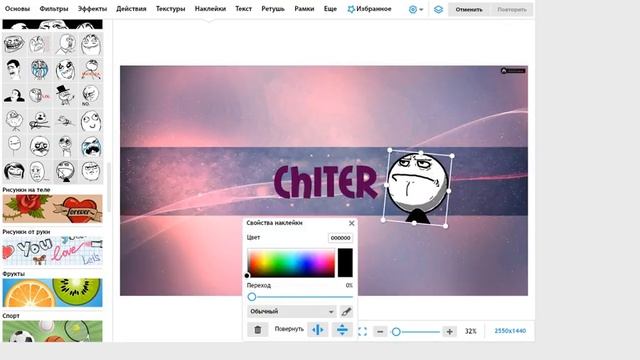This screenshot has width=640, height=360.
Task: Open the Ретушь tab
Action: pos(273,9)
